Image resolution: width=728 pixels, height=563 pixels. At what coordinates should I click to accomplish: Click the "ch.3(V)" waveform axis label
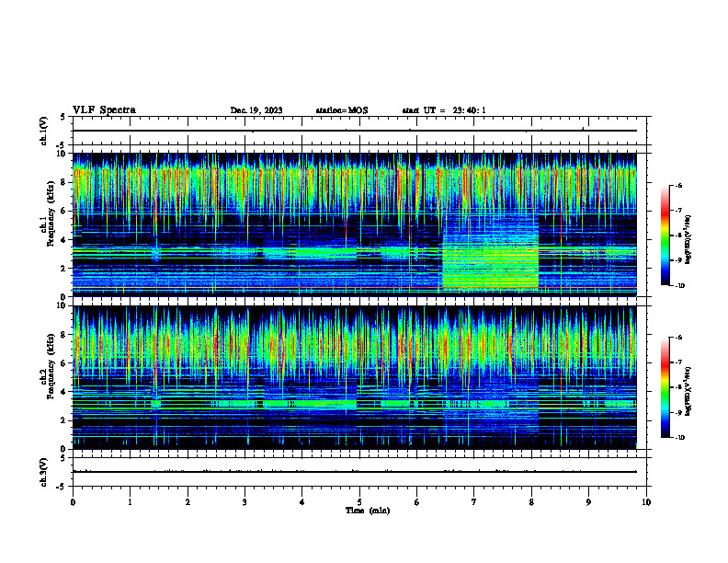click(44, 472)
